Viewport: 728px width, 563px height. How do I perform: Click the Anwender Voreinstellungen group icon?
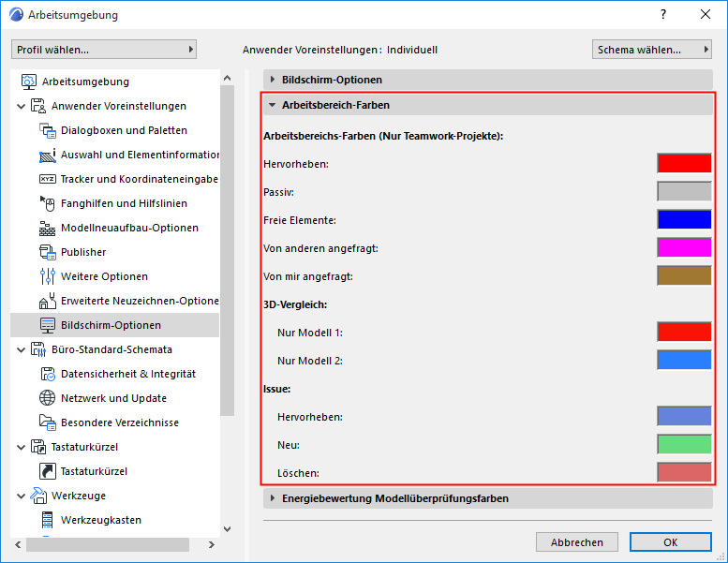(38, 106)
